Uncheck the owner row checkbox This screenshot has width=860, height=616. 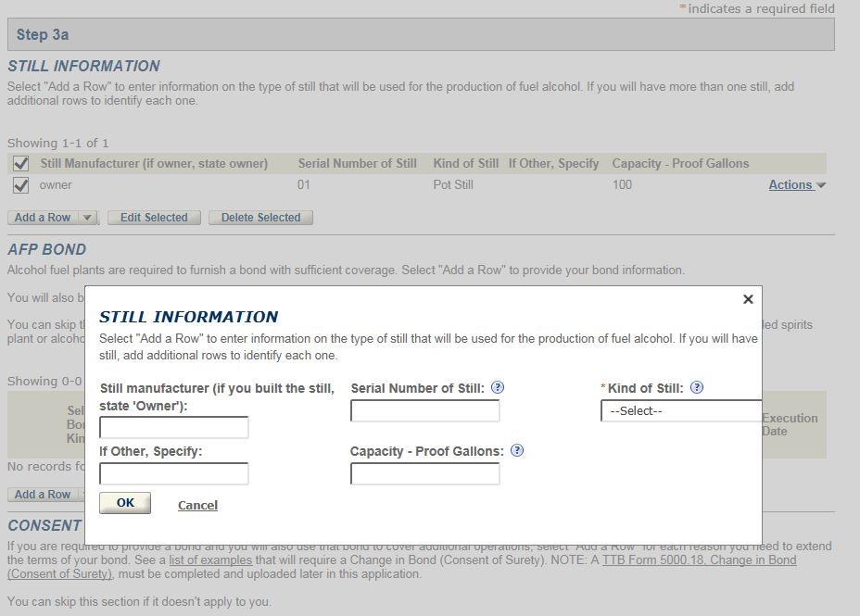pos(20,185)
